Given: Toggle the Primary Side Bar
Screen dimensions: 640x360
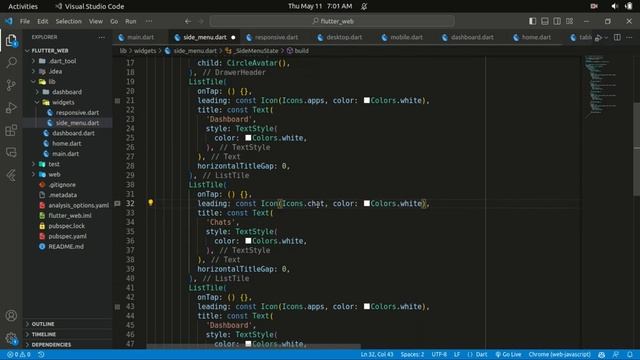Looking at the screenshot, I should (533, 21).
